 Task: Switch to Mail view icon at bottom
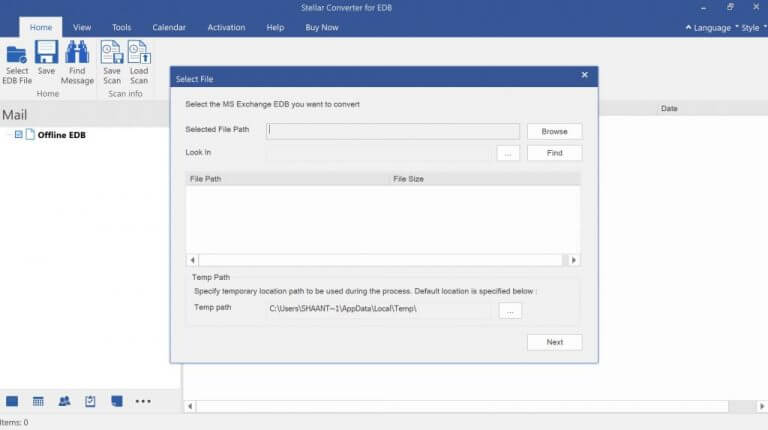[12, 401]
